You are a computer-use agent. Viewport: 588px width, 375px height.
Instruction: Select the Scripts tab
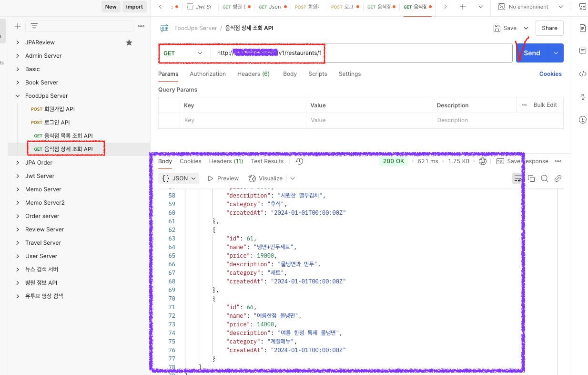tap(318, 74)
